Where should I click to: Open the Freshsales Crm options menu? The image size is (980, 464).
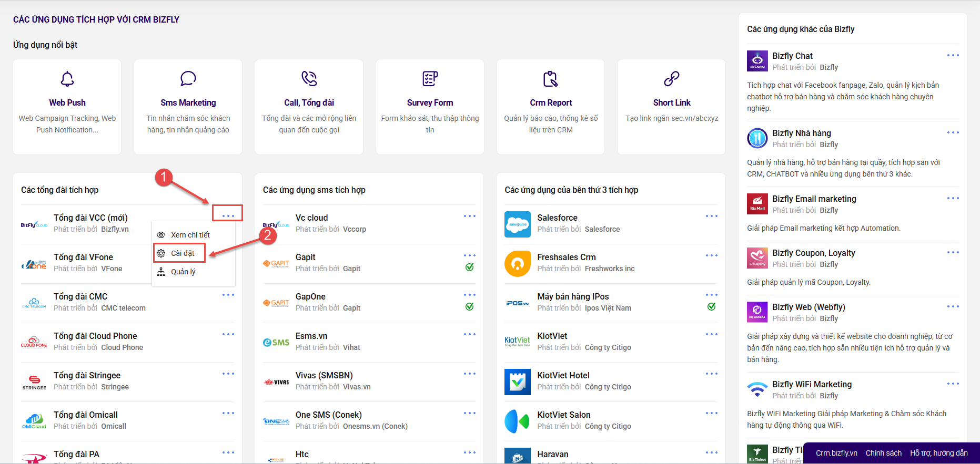pos(712,255)
